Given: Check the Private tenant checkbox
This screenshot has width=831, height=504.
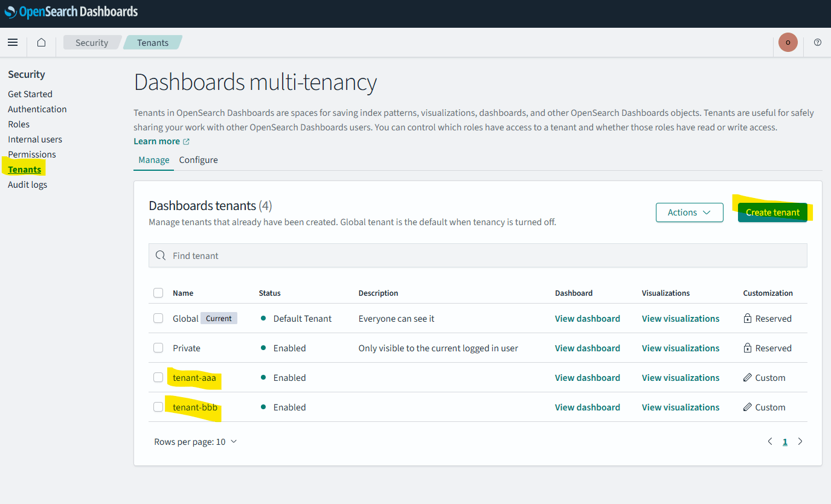Looking at the screenshot, I should (x=158, y=348).
